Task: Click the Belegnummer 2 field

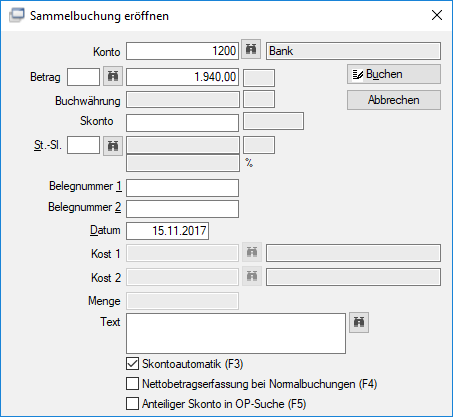Action: pyautogui.click(x=182, y=209)
